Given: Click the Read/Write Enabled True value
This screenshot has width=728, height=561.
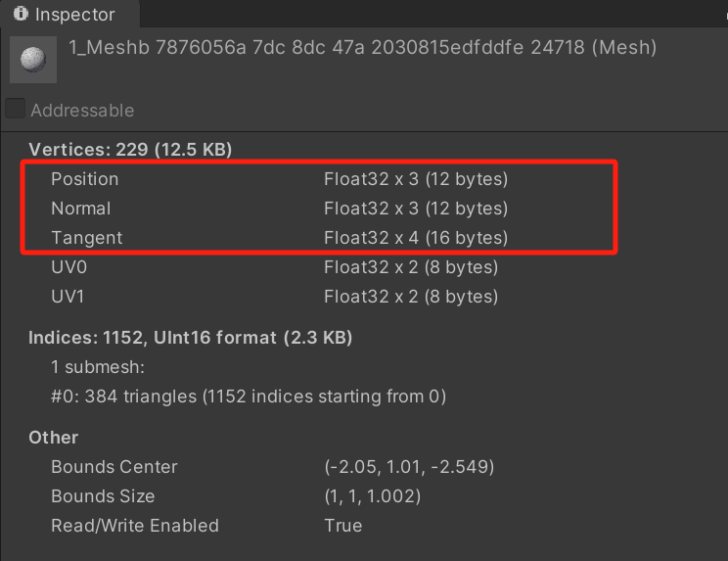Looking at the screenshot, I should 343,526.
